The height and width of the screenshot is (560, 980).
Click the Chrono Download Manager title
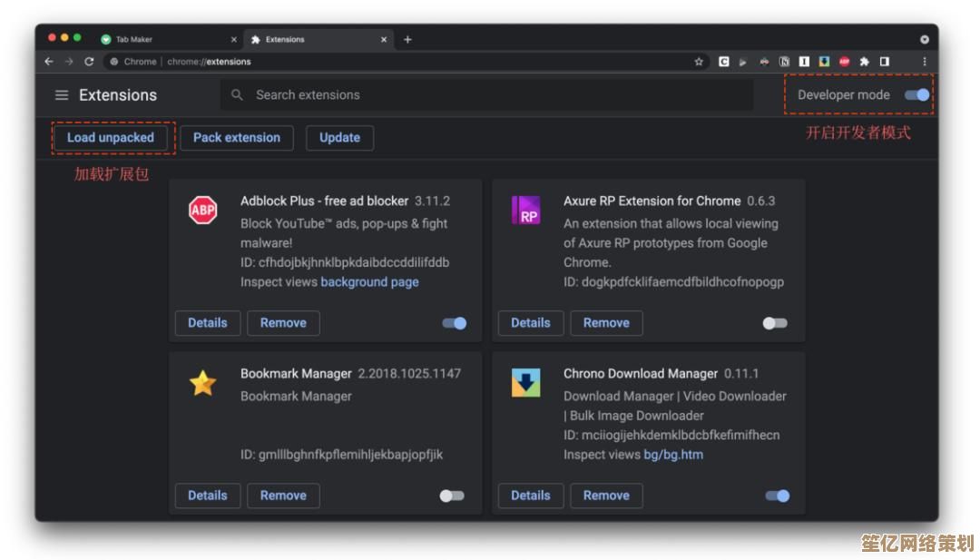click(641, 373)
